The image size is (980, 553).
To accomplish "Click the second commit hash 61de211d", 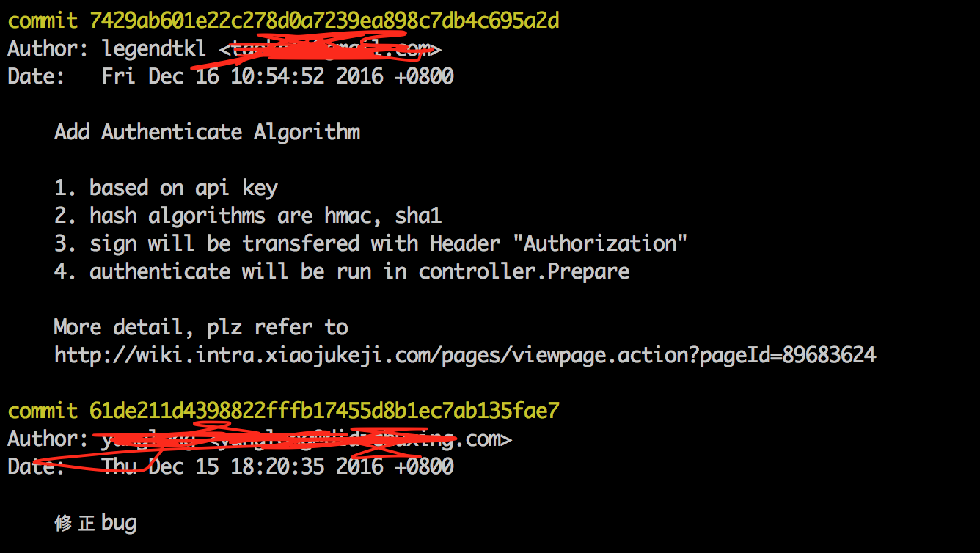I will pyautogui.click(x=324, y=411).
